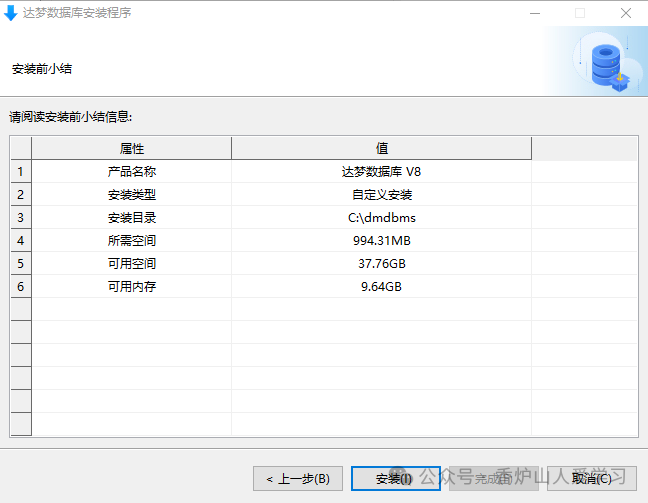
Task: Click the 请阅读安装前小结信息 label
Action: pos(70,117)
